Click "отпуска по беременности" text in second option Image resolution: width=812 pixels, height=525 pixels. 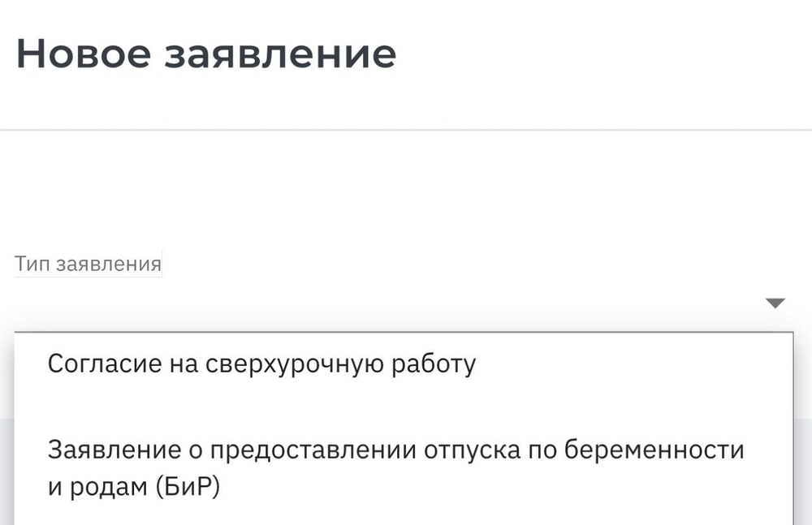tap(583, 450)
